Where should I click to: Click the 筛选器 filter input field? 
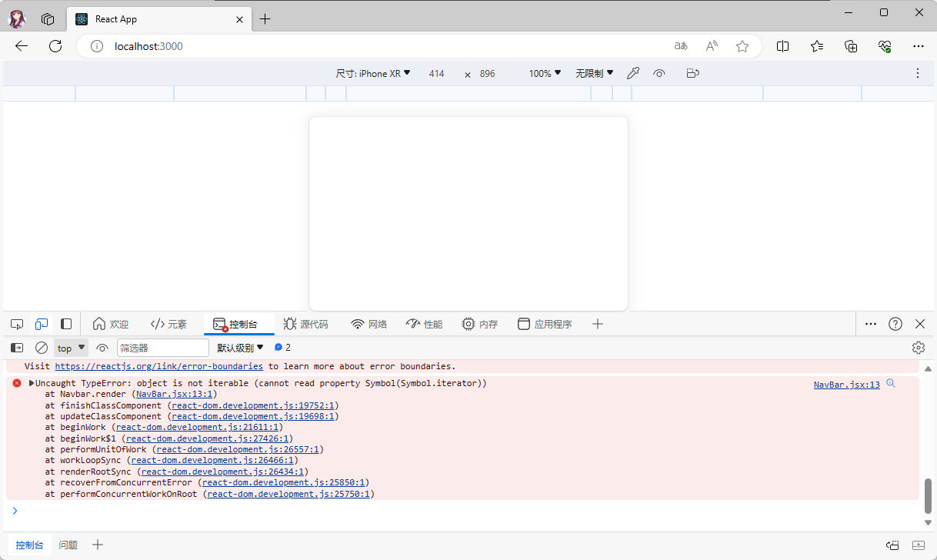click(x=162, y=348)
